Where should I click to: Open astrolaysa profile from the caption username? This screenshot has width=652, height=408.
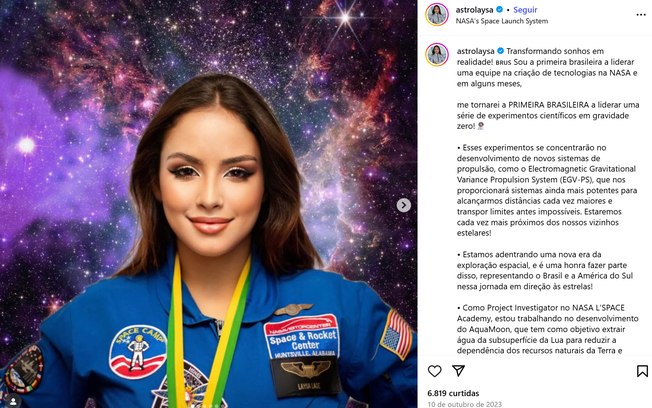pyautogui.click(x=476, y=51)
